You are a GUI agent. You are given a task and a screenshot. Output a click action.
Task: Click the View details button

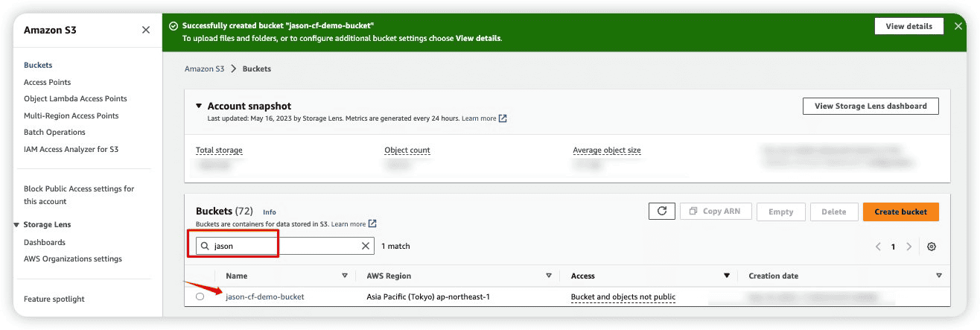(x=909, y=26)
